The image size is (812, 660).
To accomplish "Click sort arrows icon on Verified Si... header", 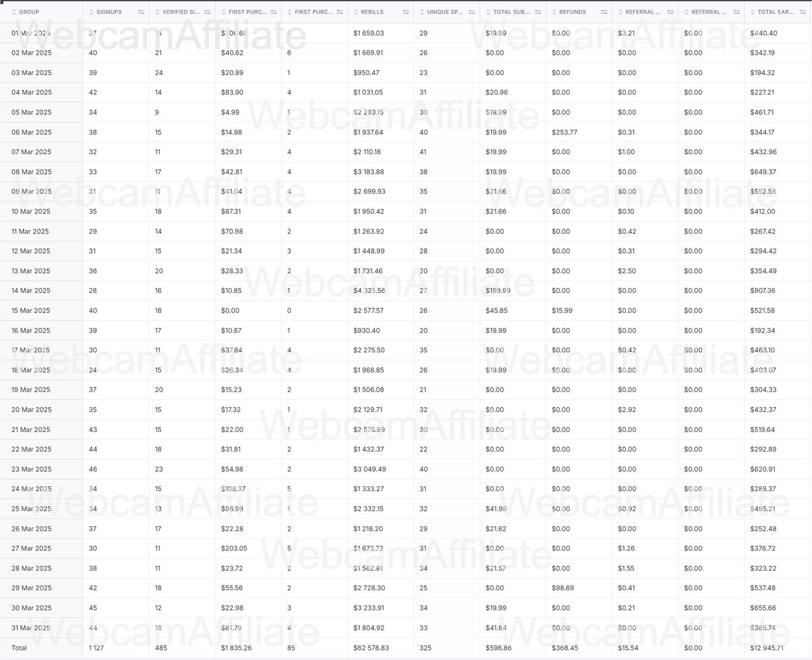I will [x=157, y=12].
